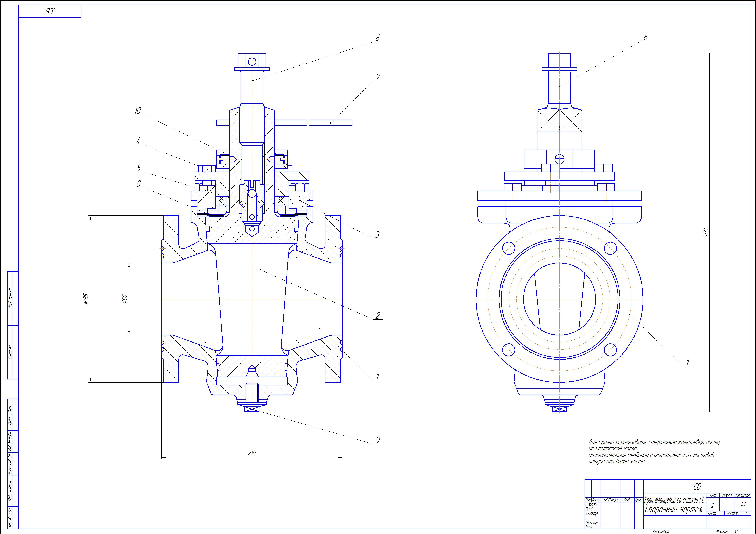Click callout number 2 in section view
The image size is (756, 534).
pyautogui.click(x=378, y=315)
